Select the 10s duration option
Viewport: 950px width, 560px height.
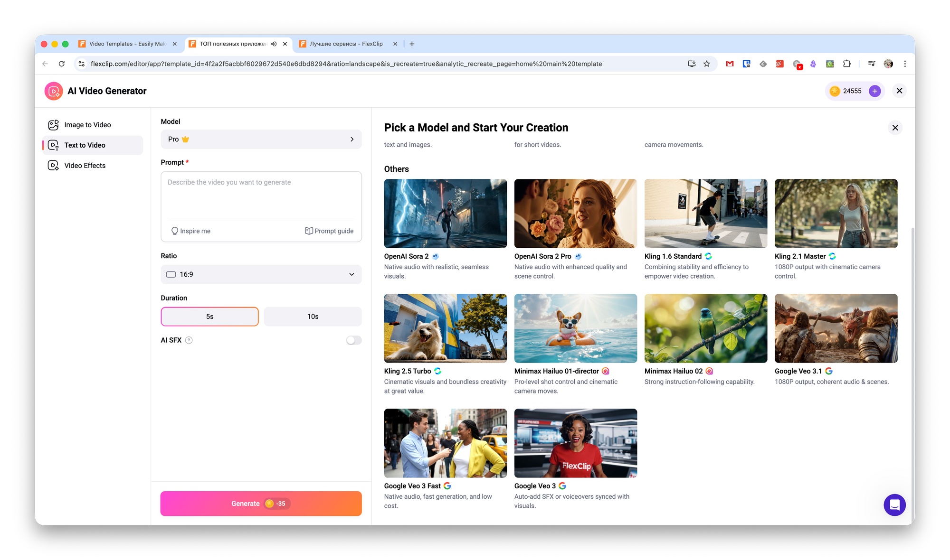click(313, 317)
